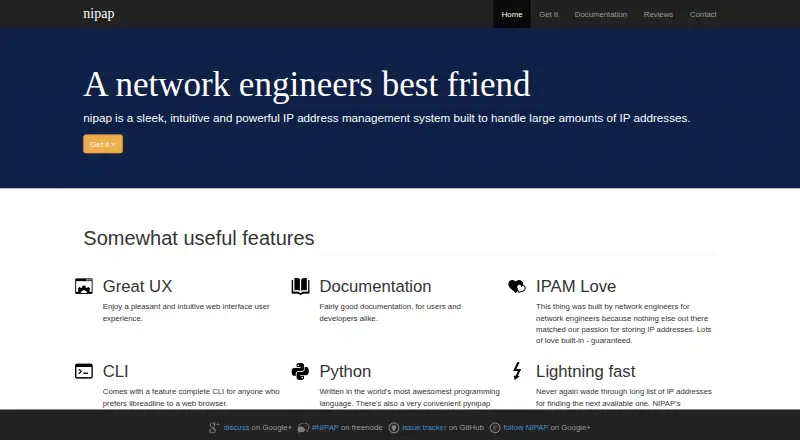Click the Somewhat useful features heading

click(198, 238)
